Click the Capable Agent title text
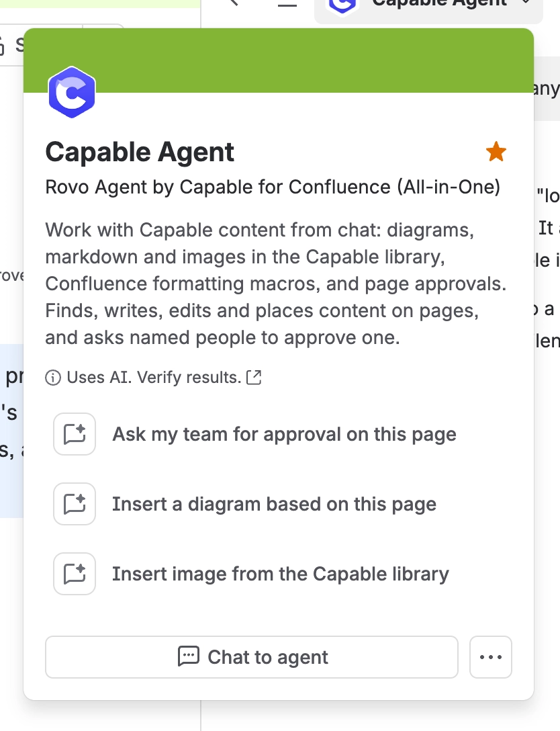The height and width of the screenshot is (731, 560). (140, 153)
